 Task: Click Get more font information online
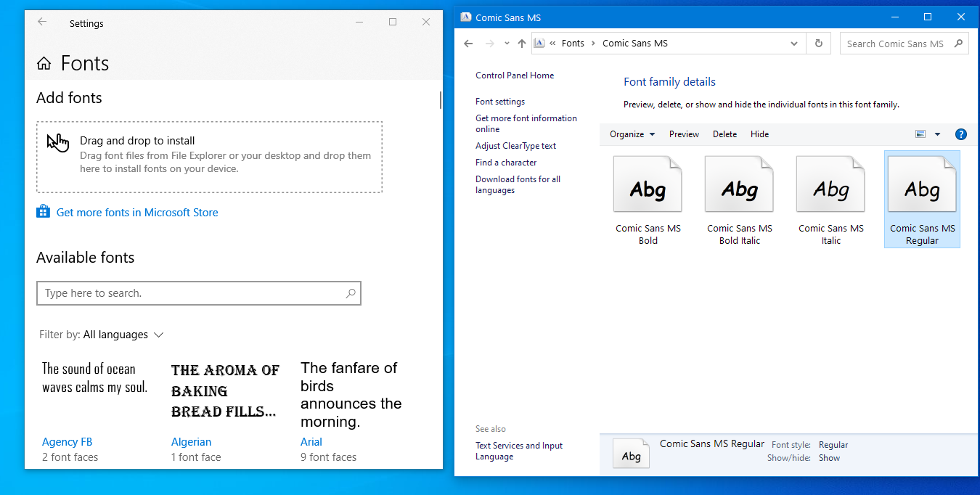[x=526, y=123]
